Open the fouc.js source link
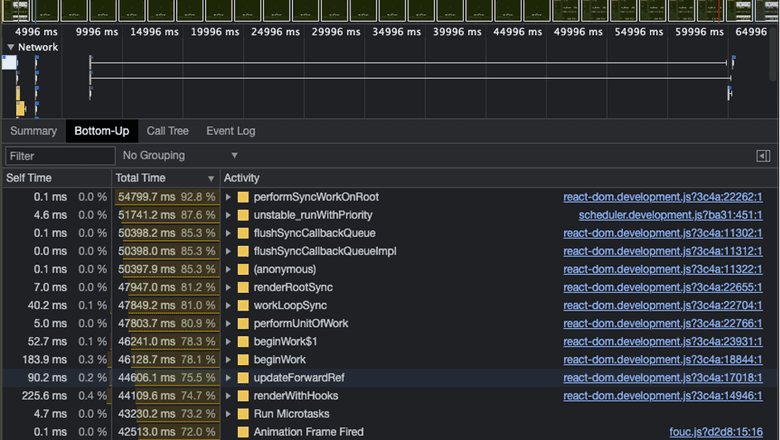780x440 pixels. (718, 431)
